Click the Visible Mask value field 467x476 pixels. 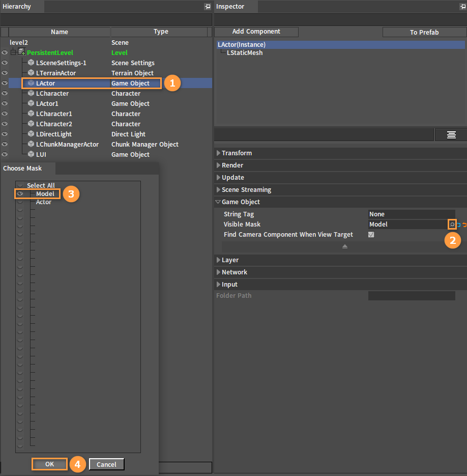coord(407,225)
